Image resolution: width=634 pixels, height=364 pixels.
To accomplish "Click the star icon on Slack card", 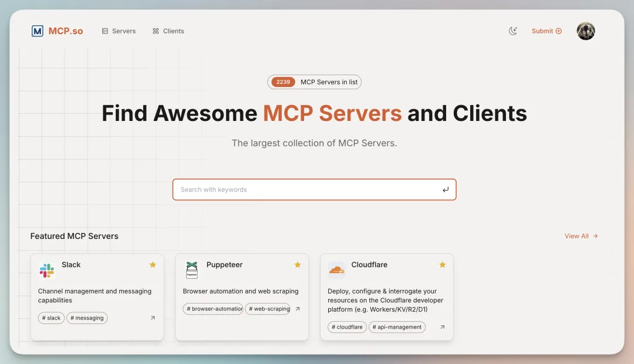I will pyautogui.click(x=153, y=265).
